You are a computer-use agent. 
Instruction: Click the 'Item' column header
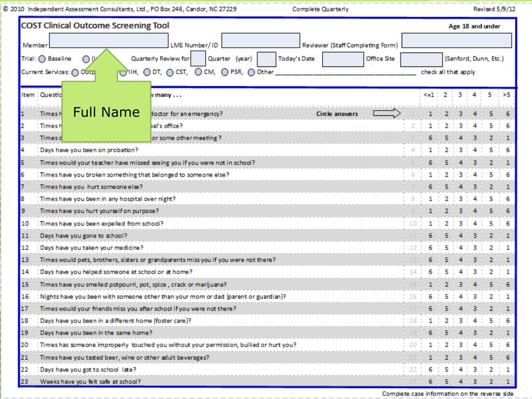click(x=28, y=95)
